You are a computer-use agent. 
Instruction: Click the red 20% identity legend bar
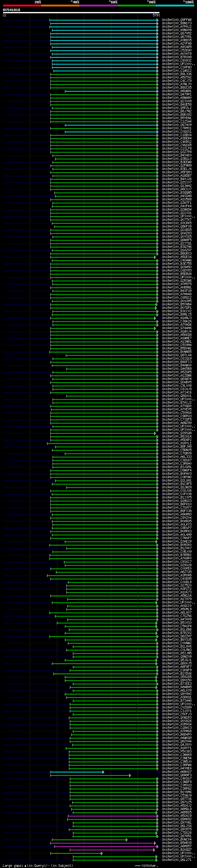22,6
